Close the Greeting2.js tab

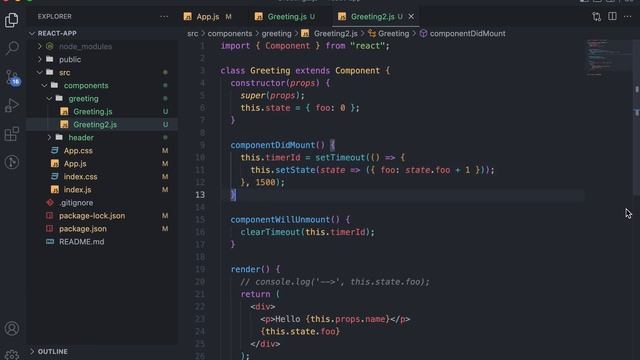pos(411,17)
